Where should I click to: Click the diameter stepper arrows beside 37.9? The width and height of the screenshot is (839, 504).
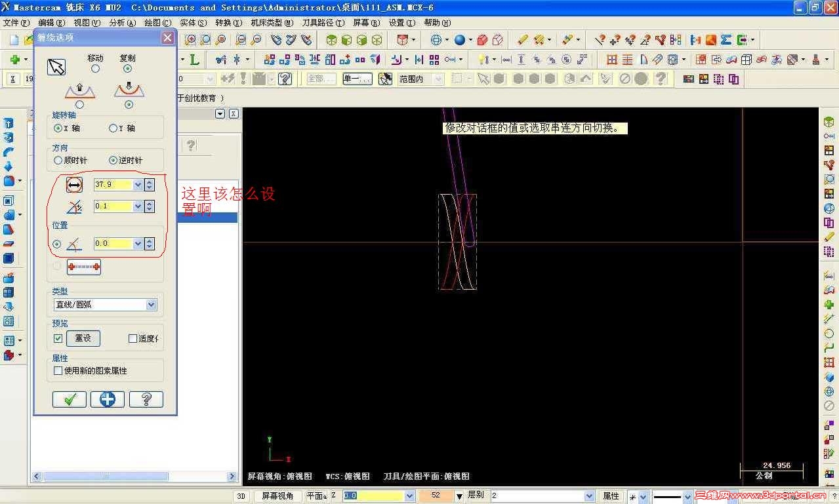(150, 185)
